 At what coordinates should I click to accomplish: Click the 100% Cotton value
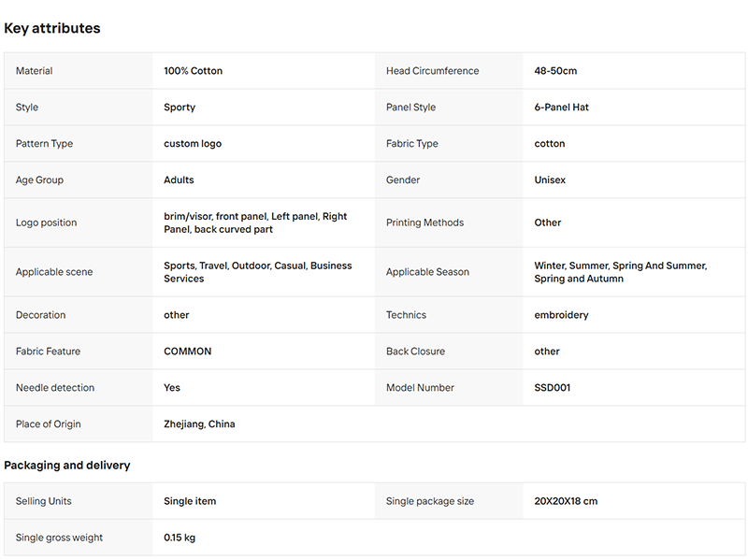pos(193,71)
